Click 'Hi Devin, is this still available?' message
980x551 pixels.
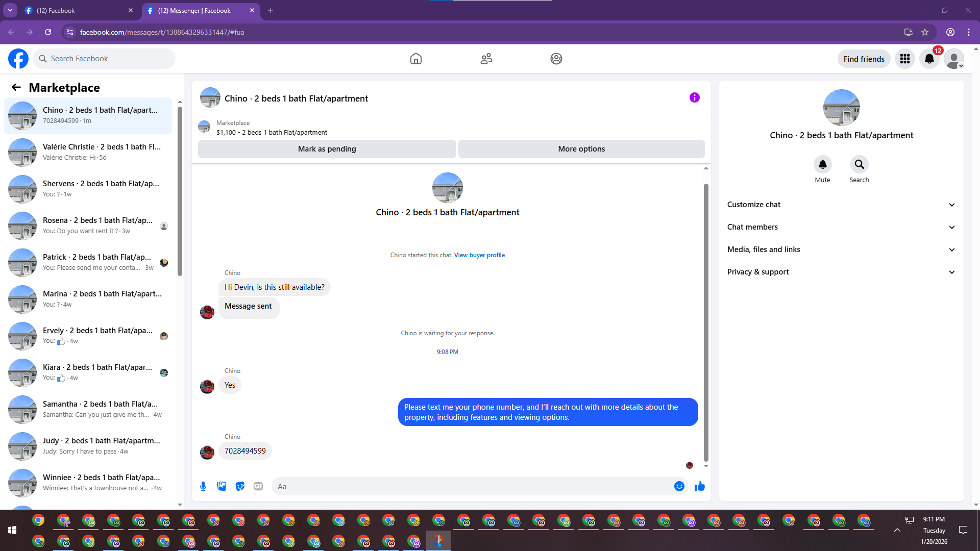(275, 287)
